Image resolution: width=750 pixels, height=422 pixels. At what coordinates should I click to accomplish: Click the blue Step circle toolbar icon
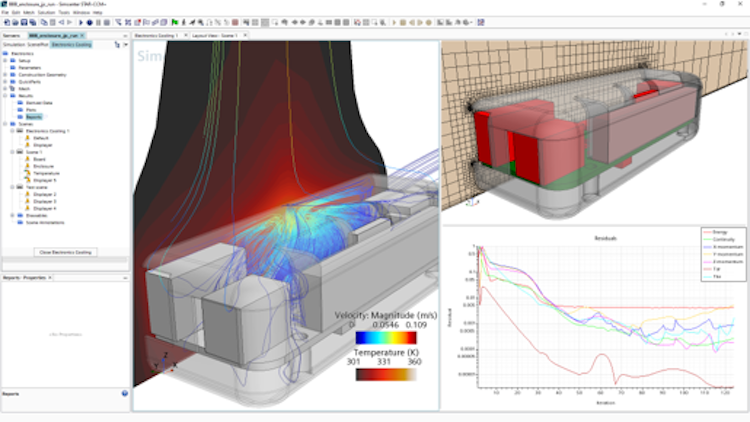(x=89, y=22)
